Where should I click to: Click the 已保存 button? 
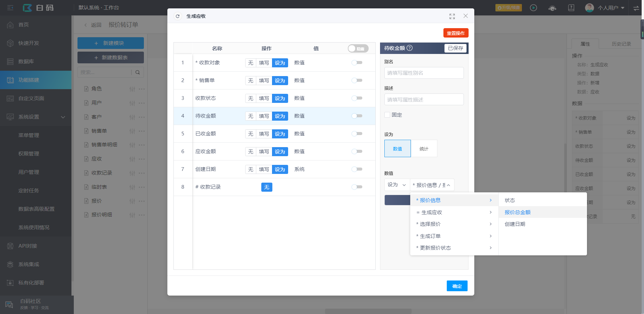(455, 48)
